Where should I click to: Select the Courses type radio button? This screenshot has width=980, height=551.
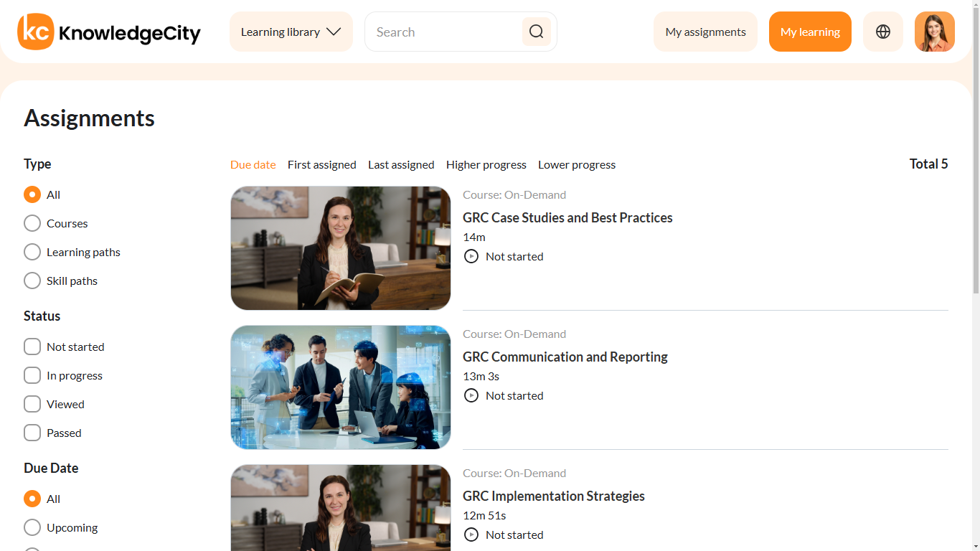click(32, 223)
